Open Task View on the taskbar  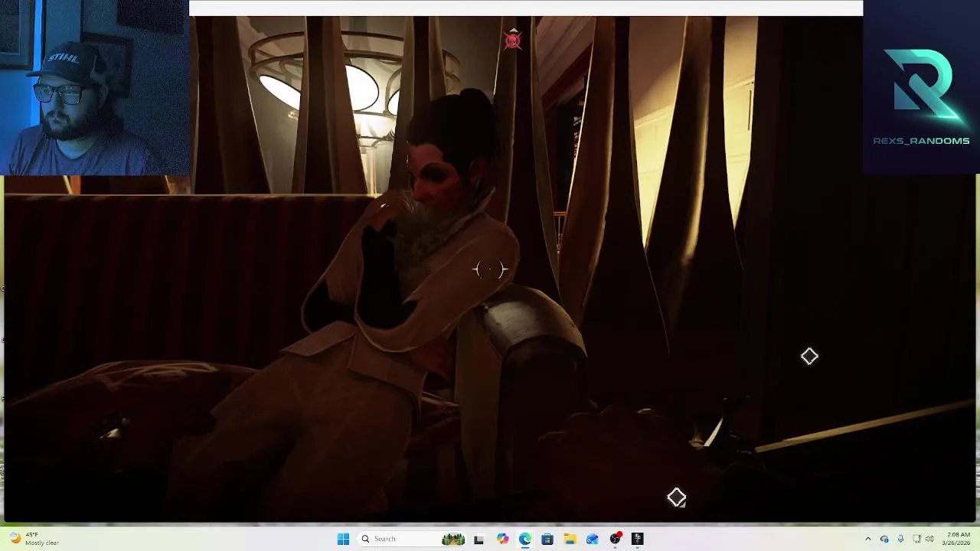click(479, 539)
